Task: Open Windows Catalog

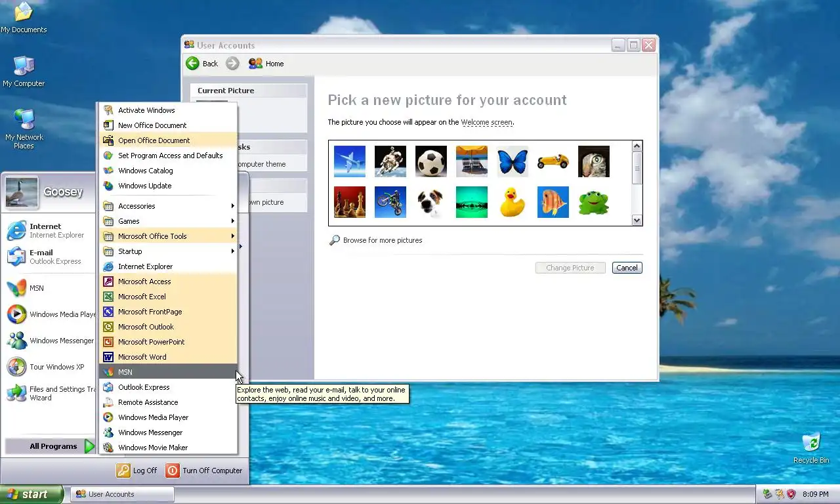Action: coord(168,171)
